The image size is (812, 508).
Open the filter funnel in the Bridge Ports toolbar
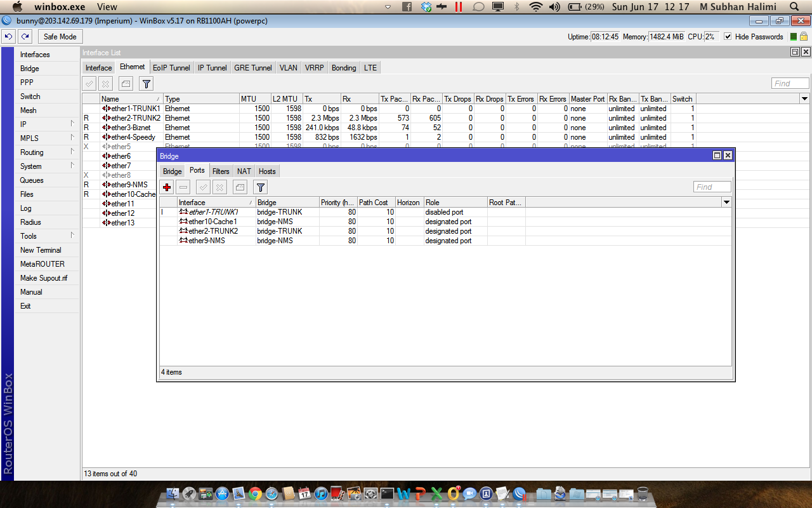coord(260,187)
